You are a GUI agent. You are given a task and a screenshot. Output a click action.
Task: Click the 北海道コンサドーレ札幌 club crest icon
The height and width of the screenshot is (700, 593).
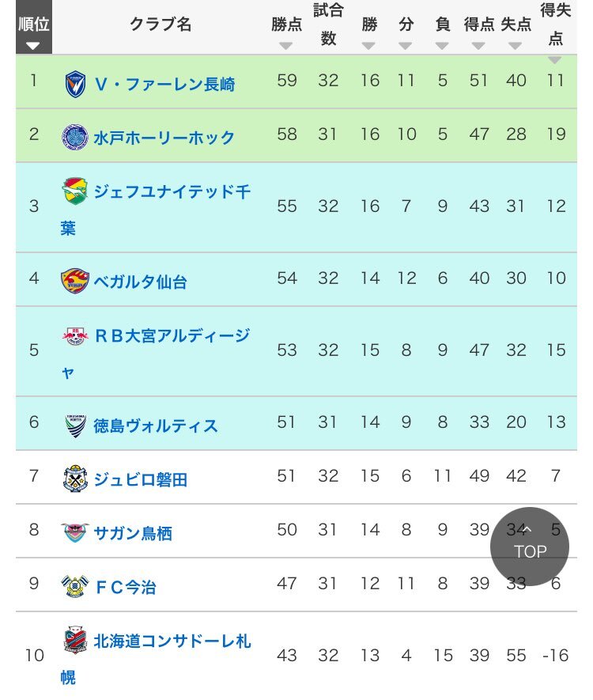[75, 640]
